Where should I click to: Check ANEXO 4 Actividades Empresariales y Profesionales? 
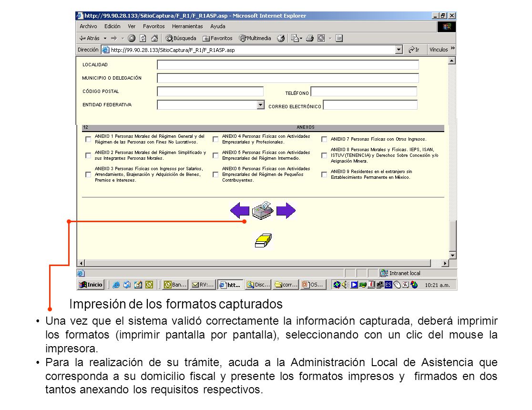(x=215, y=139)
